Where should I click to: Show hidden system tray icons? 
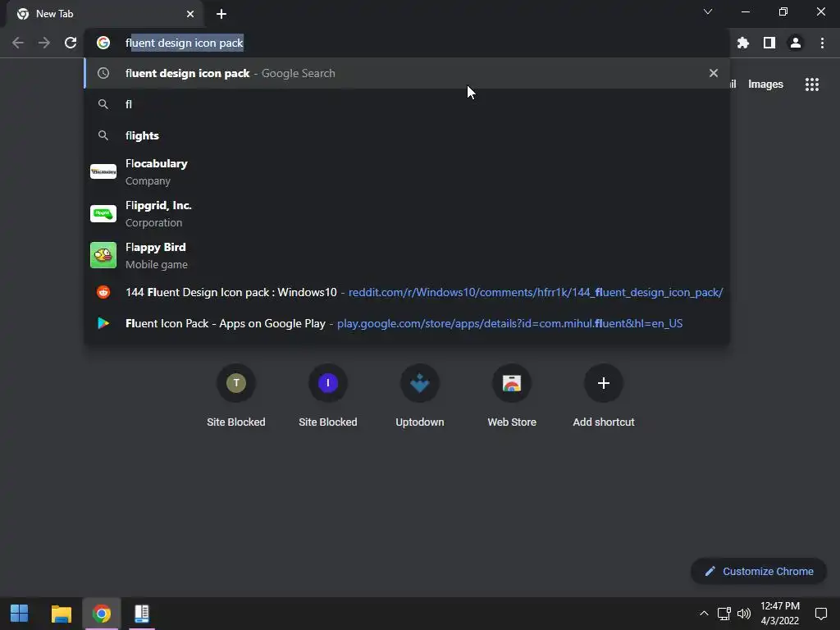[x=704, y=614]
